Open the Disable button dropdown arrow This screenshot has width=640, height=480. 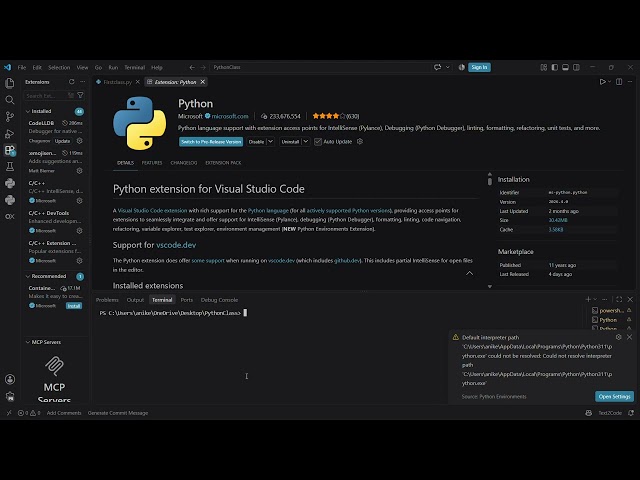270,142
